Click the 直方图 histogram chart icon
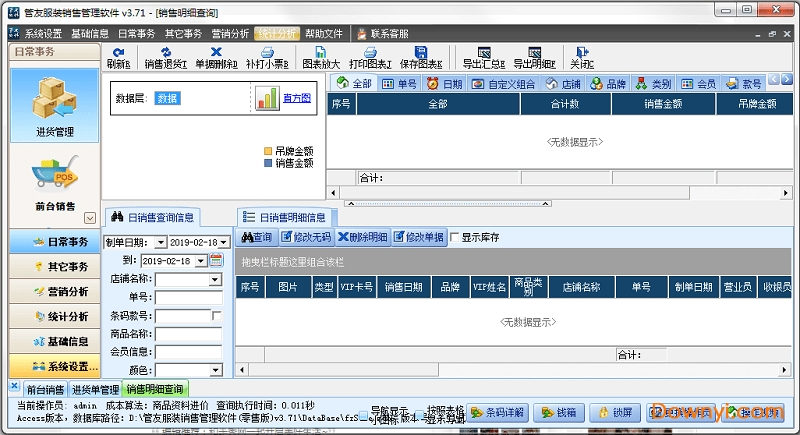The width and height of the screenshot is (800, 435). pos(266,98)
